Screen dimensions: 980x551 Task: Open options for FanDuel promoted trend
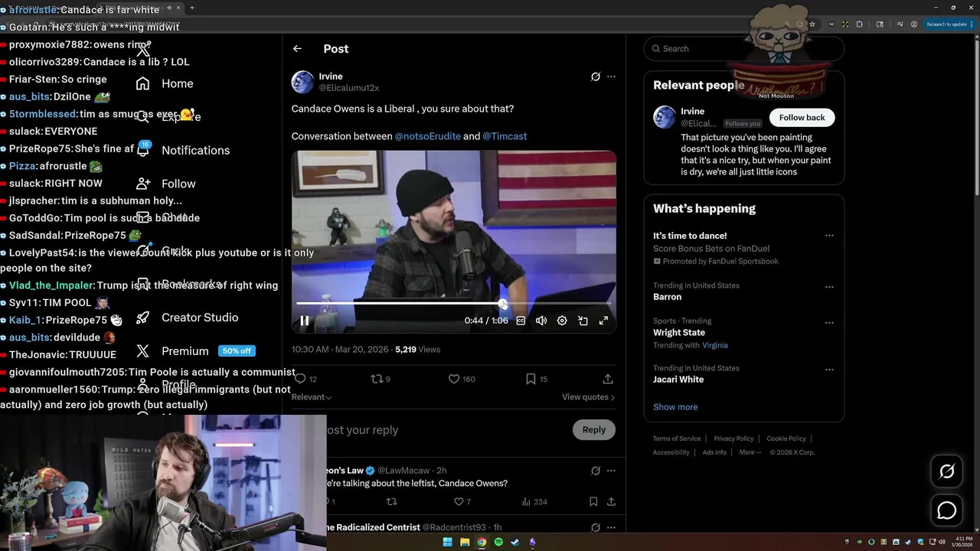[829, 236]
